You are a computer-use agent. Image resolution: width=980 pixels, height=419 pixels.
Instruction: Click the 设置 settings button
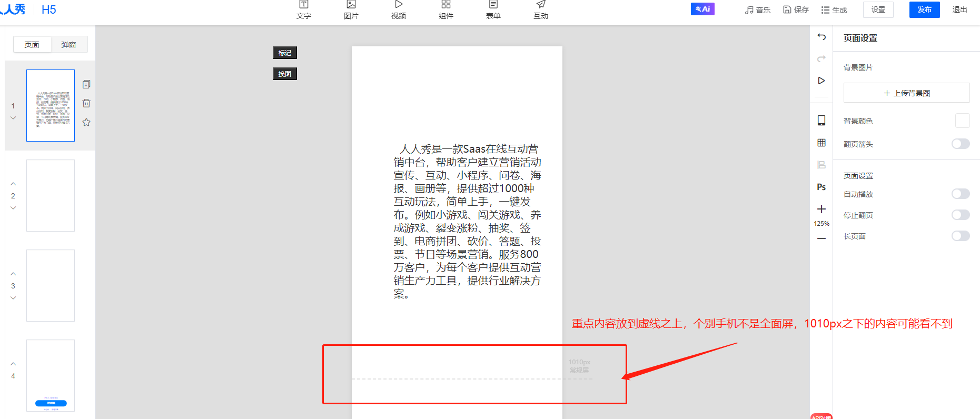click(878, 9)
